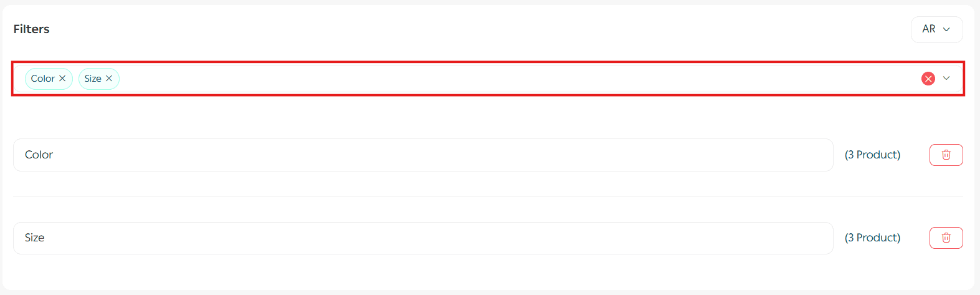980x295 pixels.
Task: Click the chevron arrow beside AR
Action: (946, 29)
